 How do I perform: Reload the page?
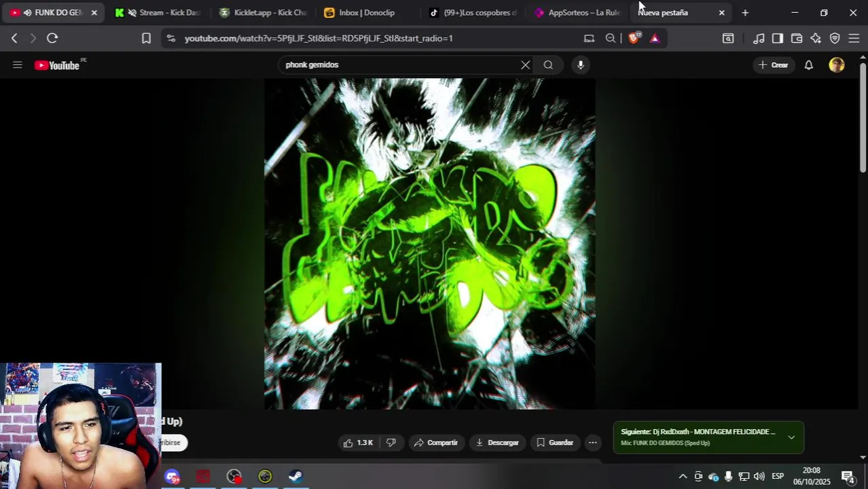pyautogui.click(x=52, y=39)
